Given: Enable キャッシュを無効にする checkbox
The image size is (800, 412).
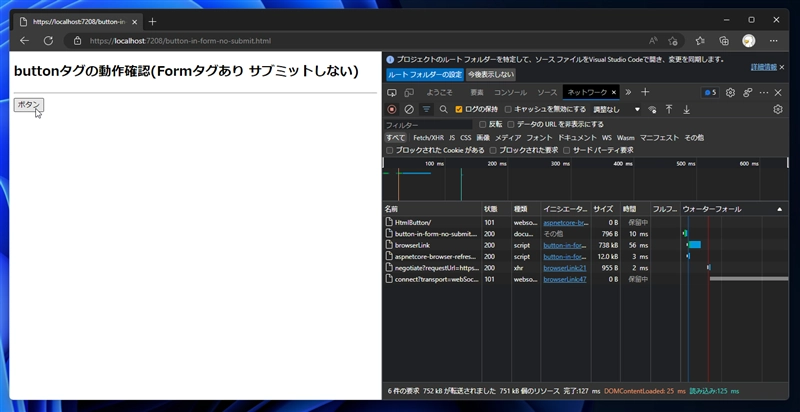Looking at the screenshot, I should coord(508,109).
